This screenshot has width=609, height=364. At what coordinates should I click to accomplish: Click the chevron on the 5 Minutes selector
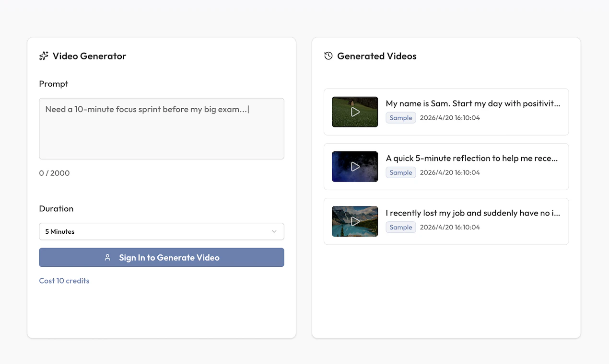[x=275, y=231]
